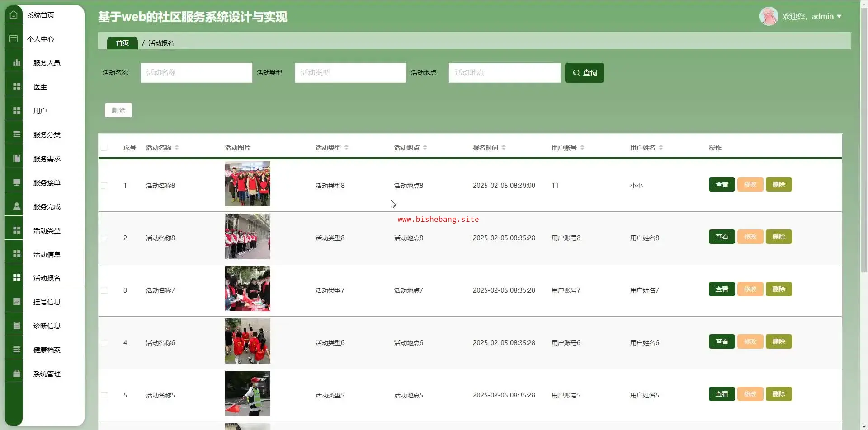This screenshot has height=430, width=868.
Task: Focus the 活动名称 search field
Action: (196, 73)
